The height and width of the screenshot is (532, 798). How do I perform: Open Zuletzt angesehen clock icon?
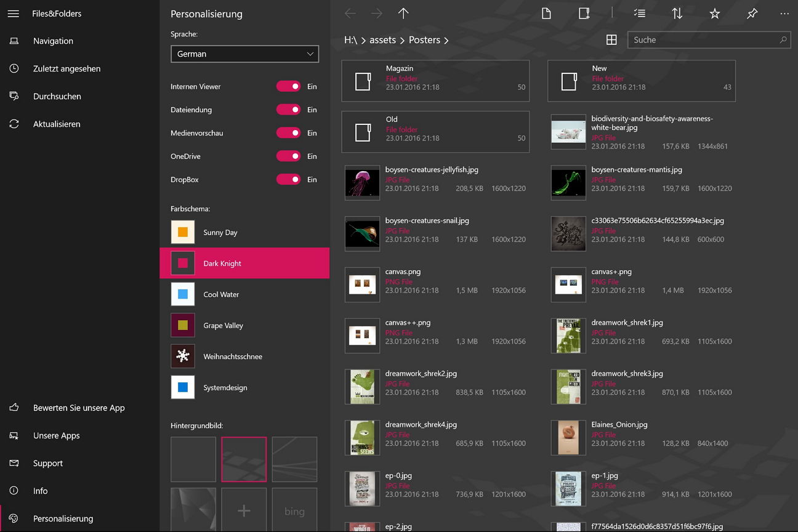(14, 69)
